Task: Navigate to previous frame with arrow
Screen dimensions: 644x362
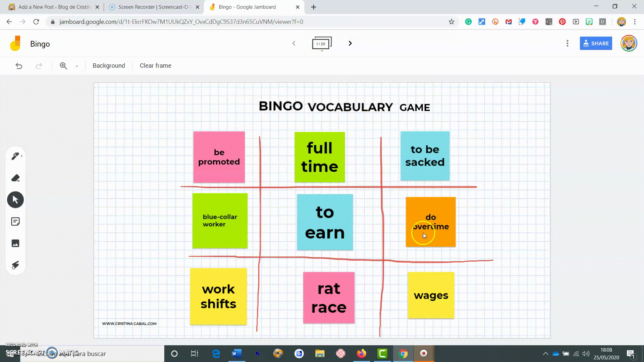Action: pos(293,43)
